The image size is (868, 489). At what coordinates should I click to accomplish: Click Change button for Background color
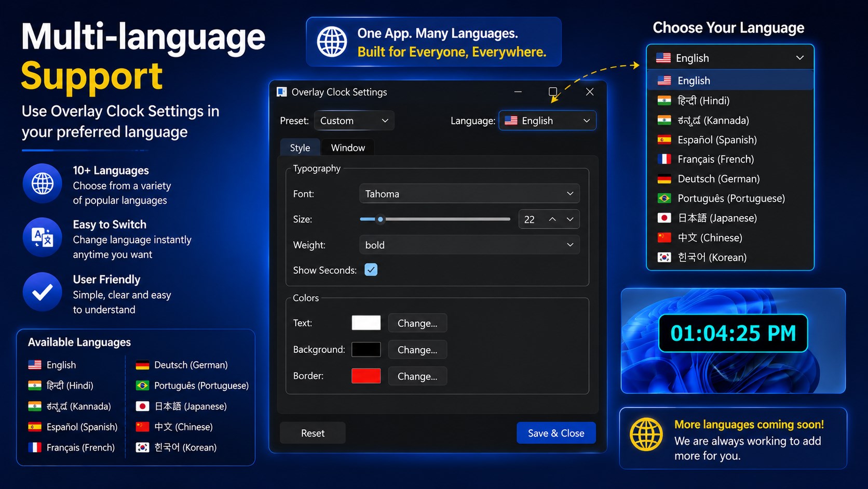(417, 350)
